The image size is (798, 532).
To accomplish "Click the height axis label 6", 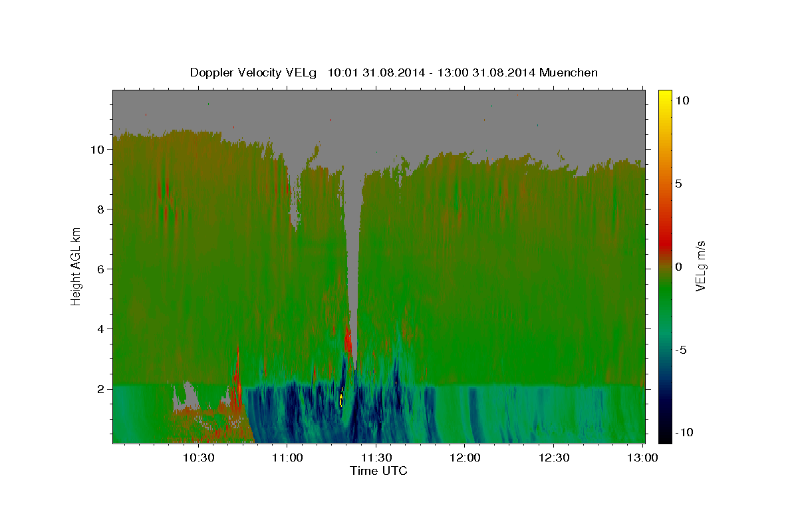I will tap(100, 269).
